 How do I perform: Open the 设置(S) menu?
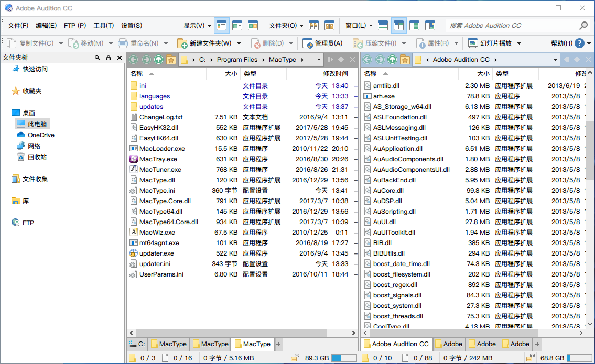[132, 26]
